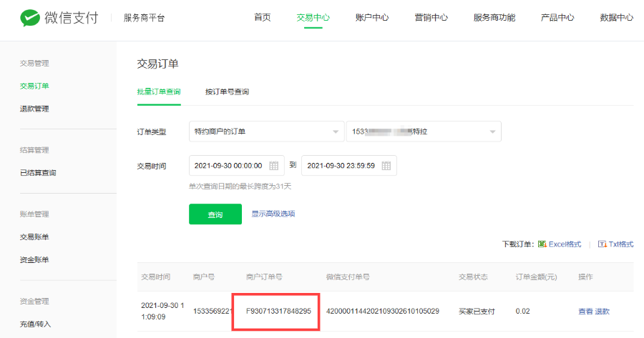Click the green 查询 button
Image resolution: width=644 pixels, height=338 pixels.
point(215,214)
